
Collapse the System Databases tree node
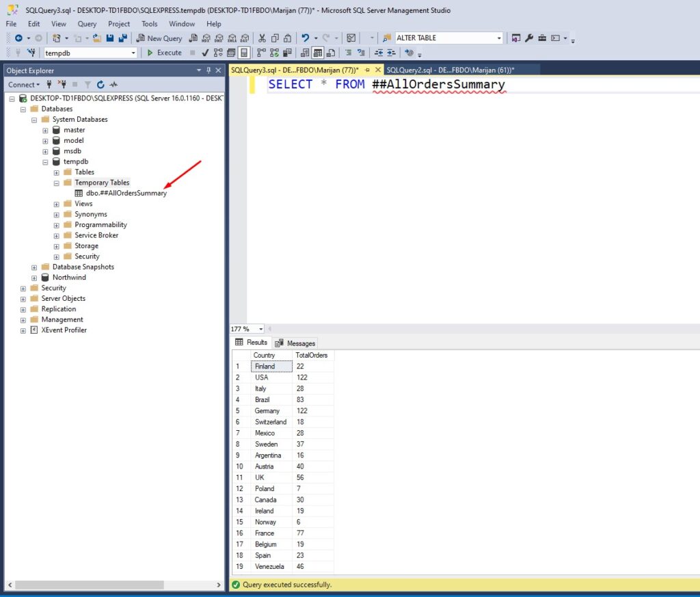[x=33, y=119]
